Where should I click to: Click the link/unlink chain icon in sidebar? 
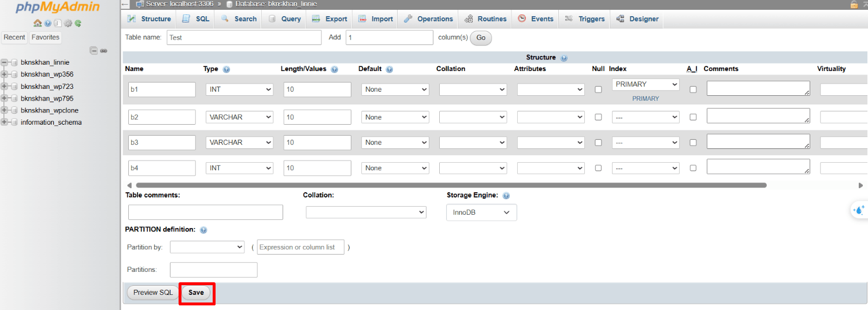point(104,51)
